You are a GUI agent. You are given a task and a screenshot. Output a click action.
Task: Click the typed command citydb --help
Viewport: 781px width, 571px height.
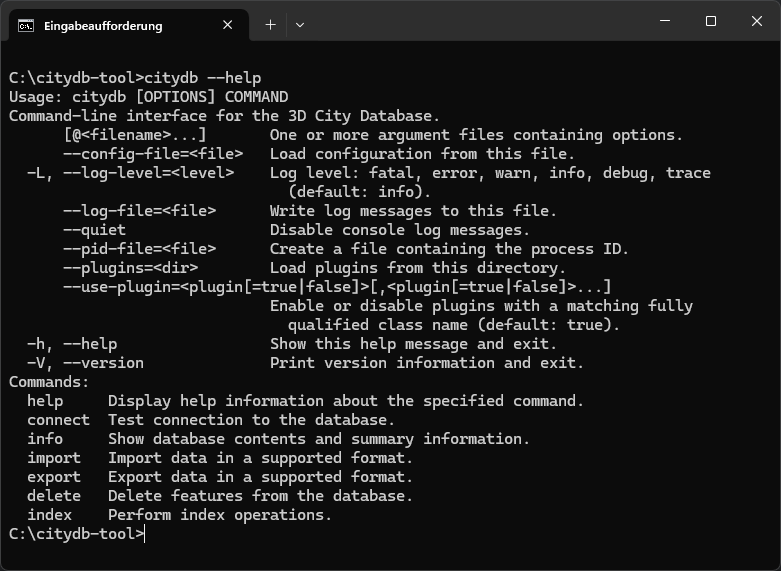(x=203, y=78)
